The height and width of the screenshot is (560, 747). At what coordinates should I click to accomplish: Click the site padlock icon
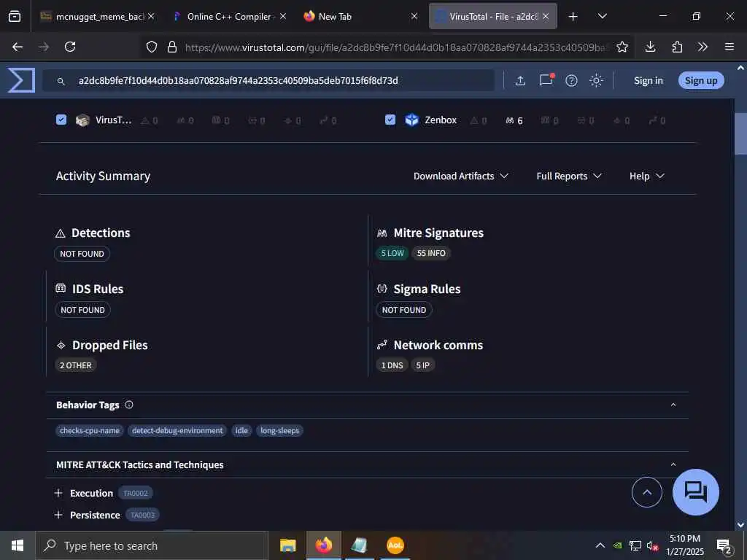tap(172, 47)
